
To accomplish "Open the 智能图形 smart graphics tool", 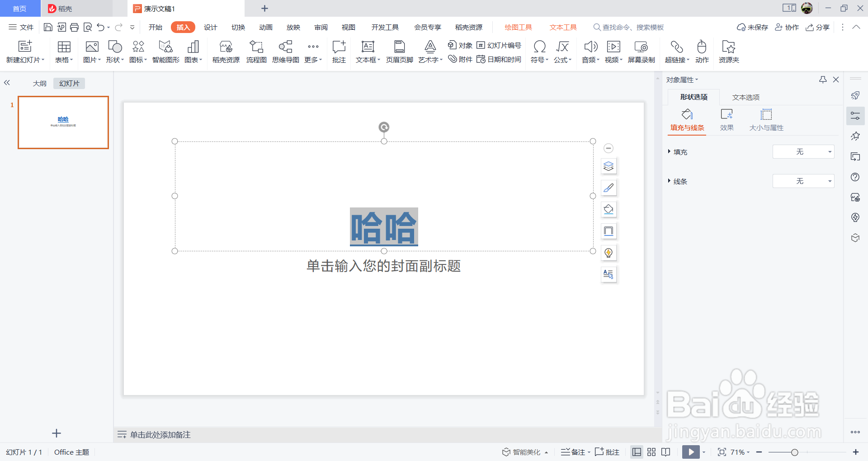I will [x=165, y=51].
